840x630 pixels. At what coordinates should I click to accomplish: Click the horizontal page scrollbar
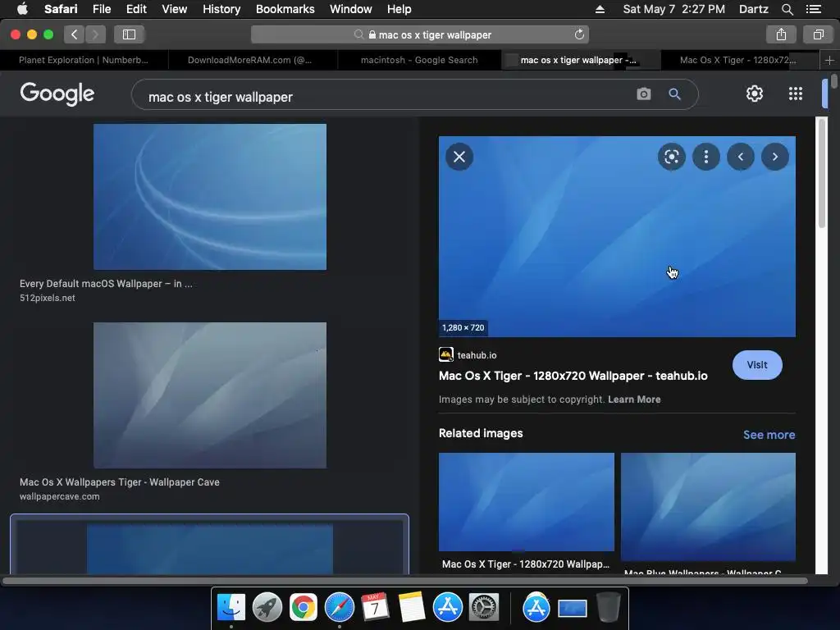click(x=405, y=580)
